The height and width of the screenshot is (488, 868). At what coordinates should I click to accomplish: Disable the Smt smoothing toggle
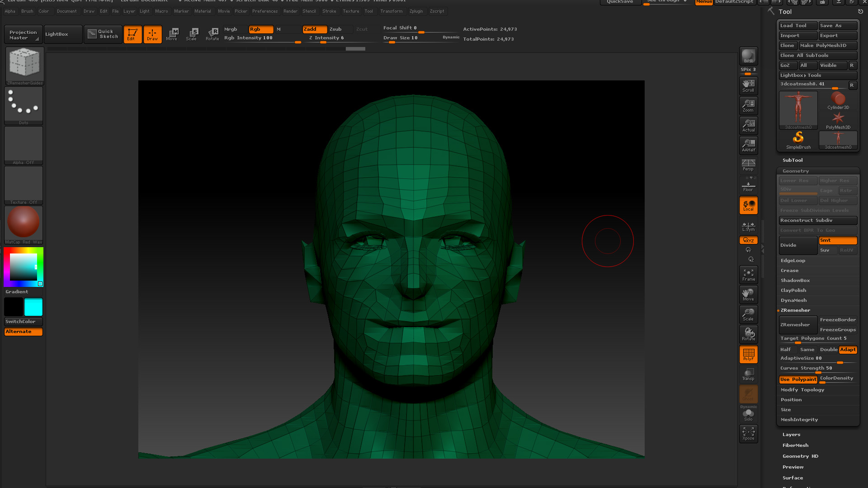(837, 240)
